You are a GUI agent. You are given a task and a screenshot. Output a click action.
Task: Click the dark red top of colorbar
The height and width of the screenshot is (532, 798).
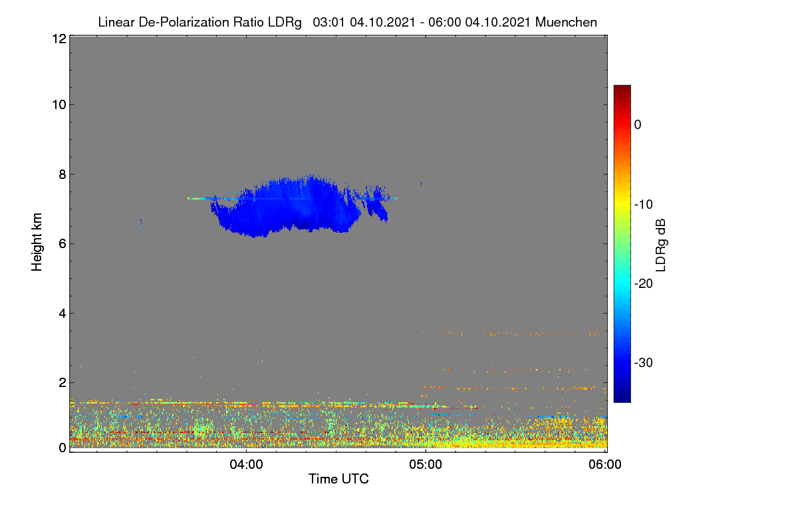[622, 90]
